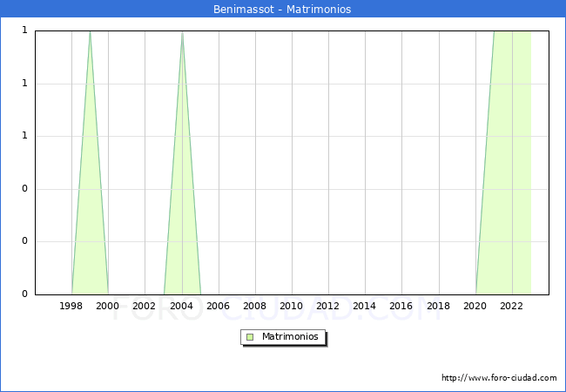Click the 1998 x-axis label

point(71,306)
